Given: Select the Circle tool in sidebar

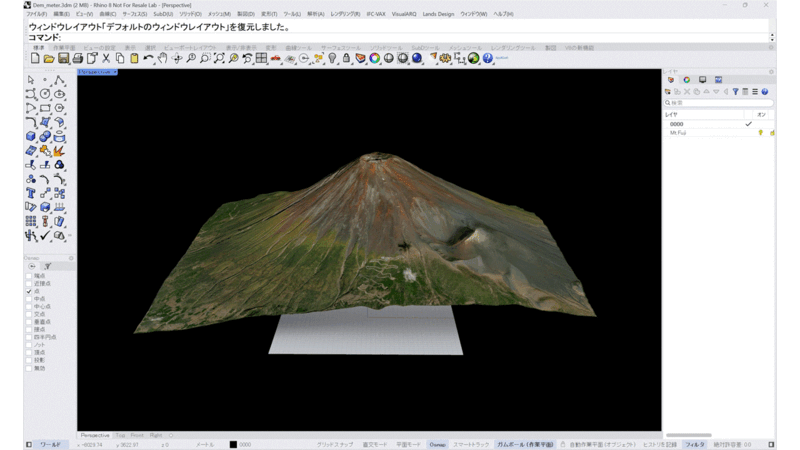Looking at the screenshot, I should point(45,94).
